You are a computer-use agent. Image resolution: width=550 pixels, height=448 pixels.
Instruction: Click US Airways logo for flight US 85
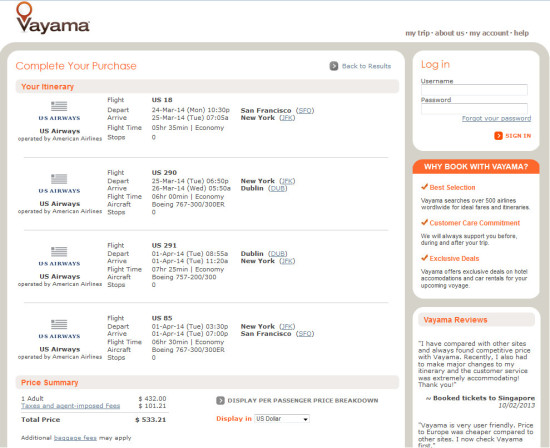[59, 329]
